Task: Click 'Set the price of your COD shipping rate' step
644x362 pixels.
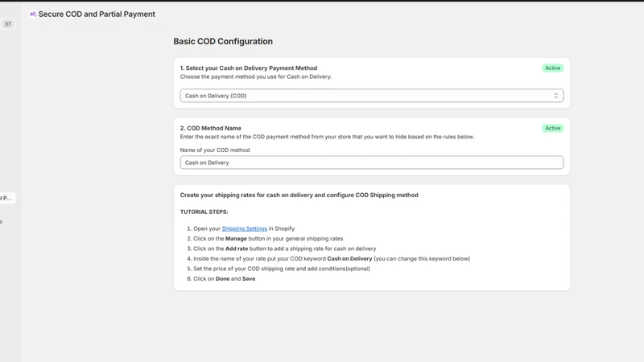Action: [282, 269]
